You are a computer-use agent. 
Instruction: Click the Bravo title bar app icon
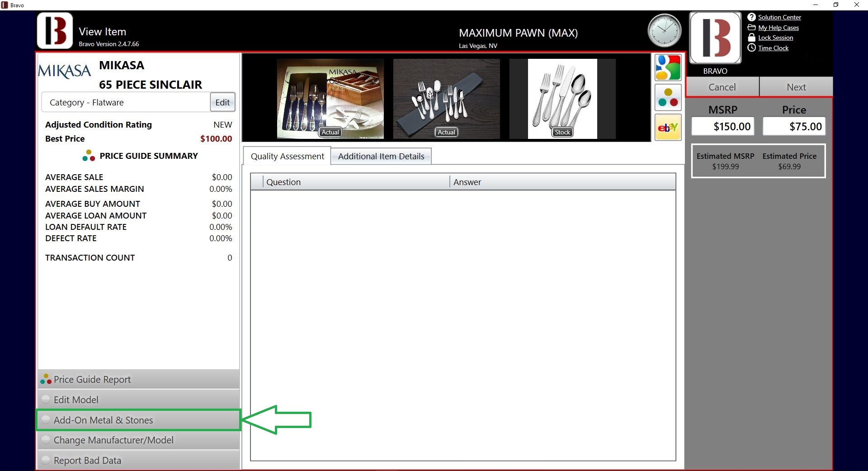pos(5,5)
